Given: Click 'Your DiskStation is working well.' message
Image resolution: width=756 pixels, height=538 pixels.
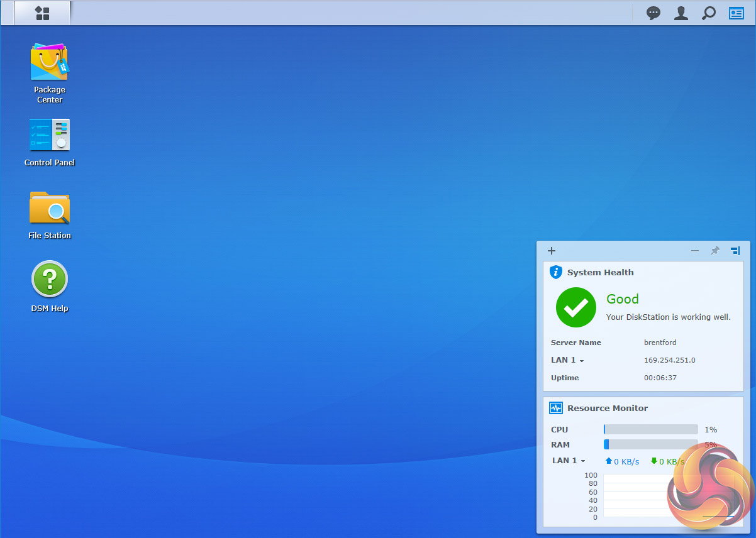Looking at the screenshot, I should tap(669, 317).
